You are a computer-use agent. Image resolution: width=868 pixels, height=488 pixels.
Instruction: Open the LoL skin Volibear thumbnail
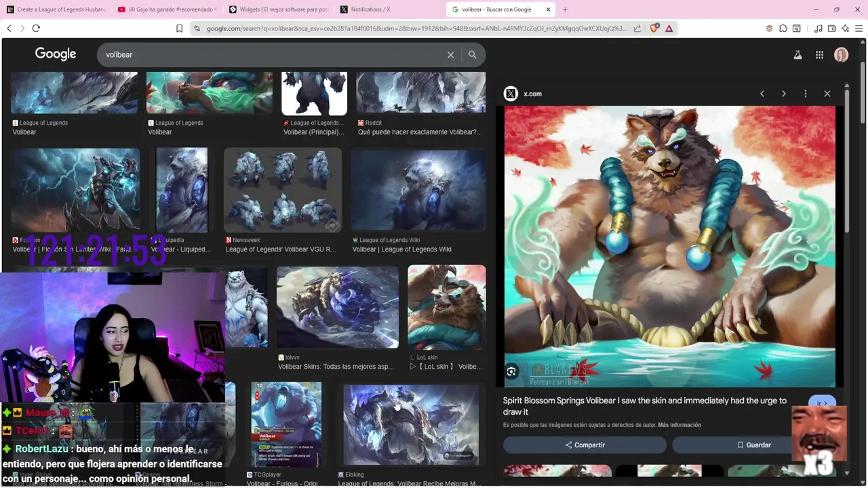pos(446,307)
